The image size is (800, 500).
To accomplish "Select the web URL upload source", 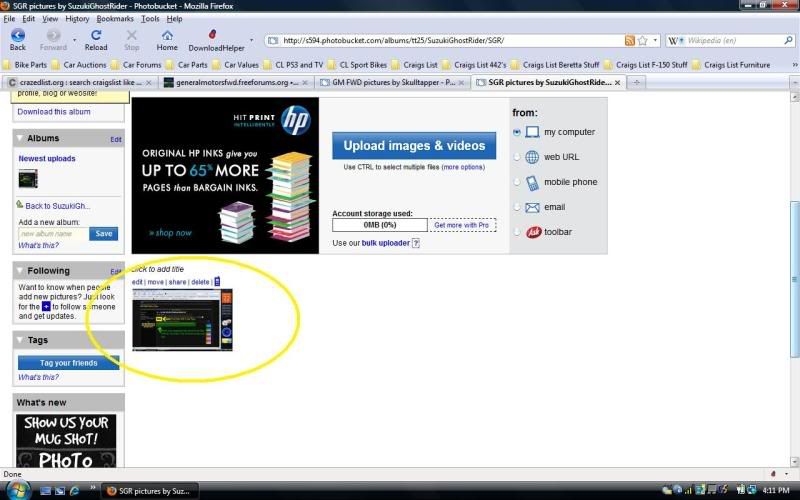I will (516, 157).
